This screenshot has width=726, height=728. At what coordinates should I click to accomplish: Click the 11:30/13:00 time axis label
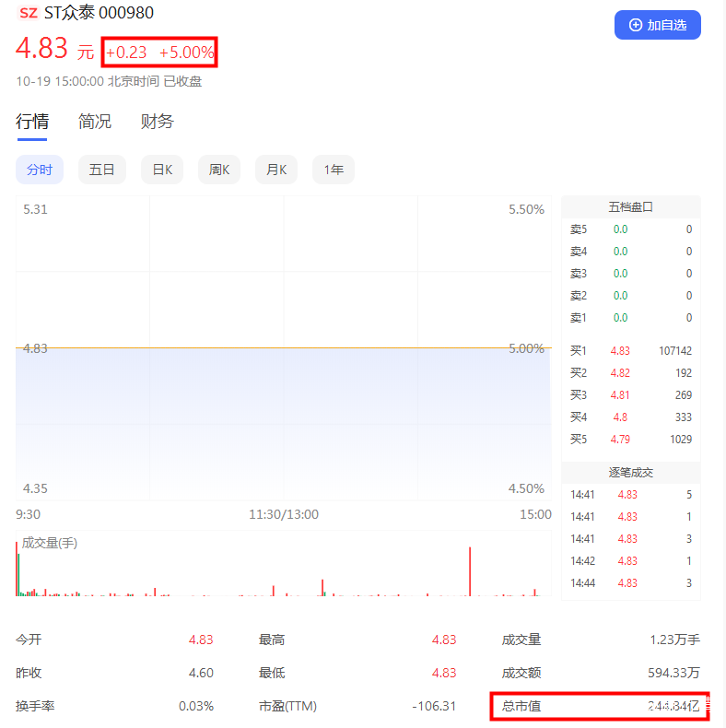point(284,514)
